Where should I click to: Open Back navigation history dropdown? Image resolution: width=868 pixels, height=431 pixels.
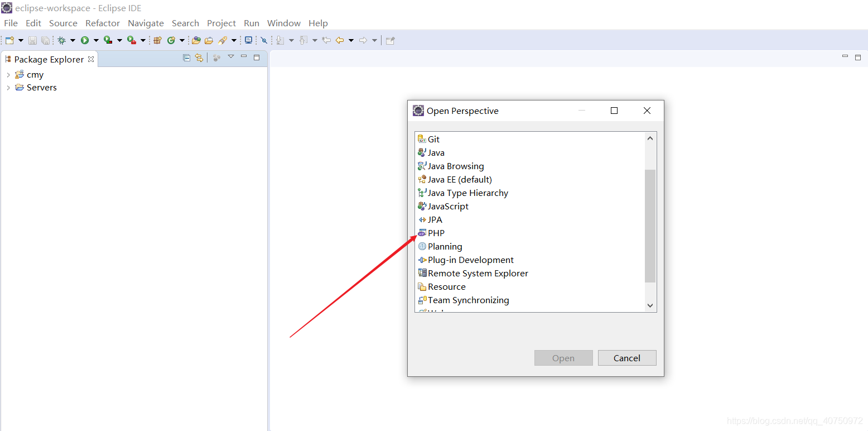click(x=351, y=40)
